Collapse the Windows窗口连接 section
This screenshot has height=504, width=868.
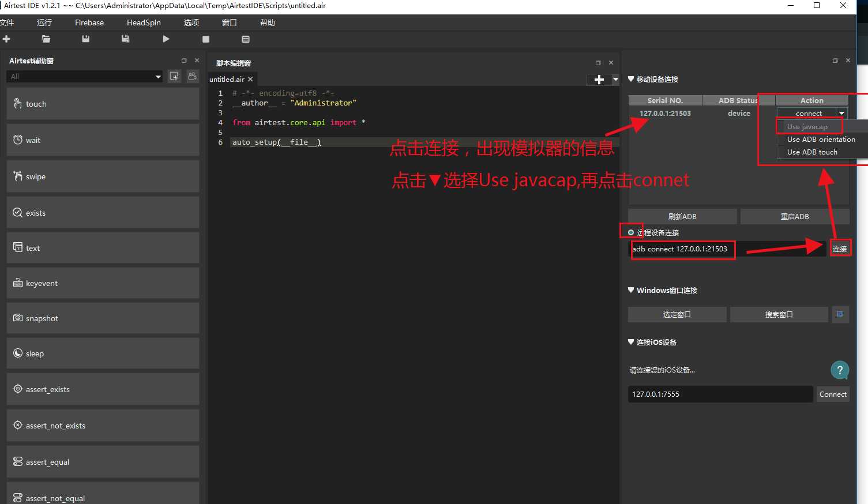pyautogui.click(x=631, y=290)
